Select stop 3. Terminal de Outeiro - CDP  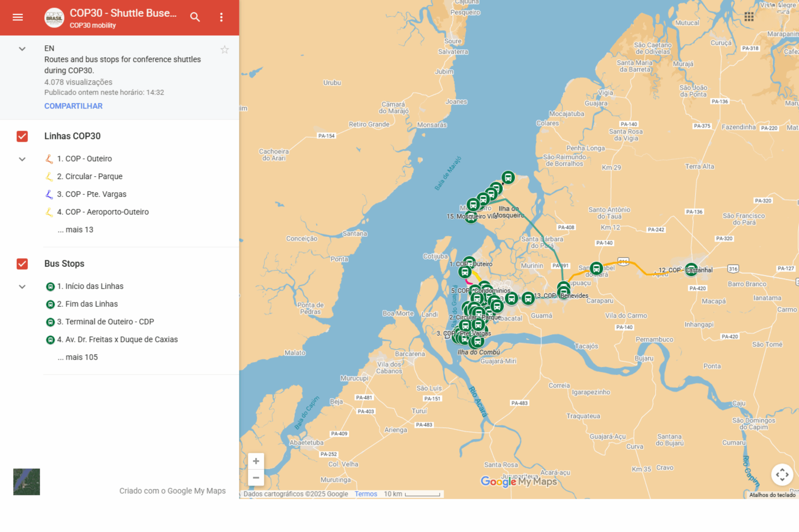(105, 322)
